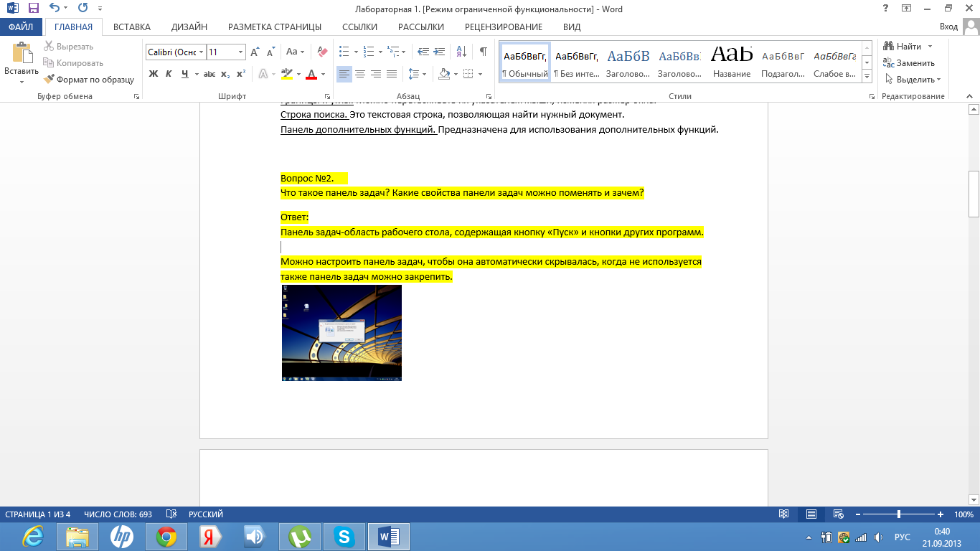Switch to the ВСТАВКА tab

pos(132,27)
